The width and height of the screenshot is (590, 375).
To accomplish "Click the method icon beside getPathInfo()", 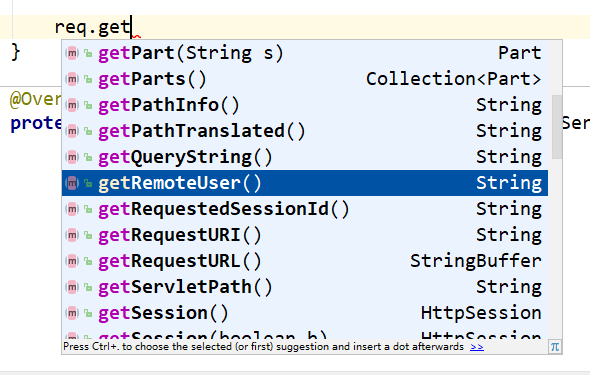I will 71,105.
